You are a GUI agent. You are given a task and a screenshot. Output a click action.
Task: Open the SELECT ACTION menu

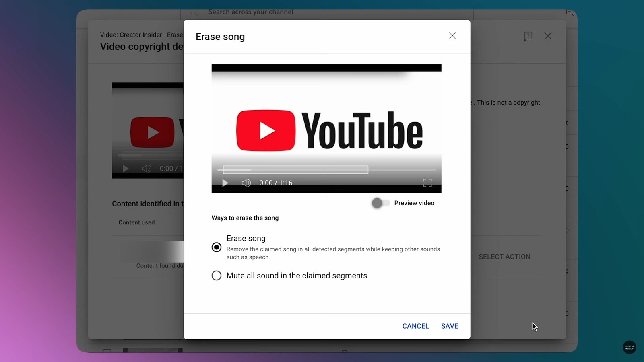point(504,257)
